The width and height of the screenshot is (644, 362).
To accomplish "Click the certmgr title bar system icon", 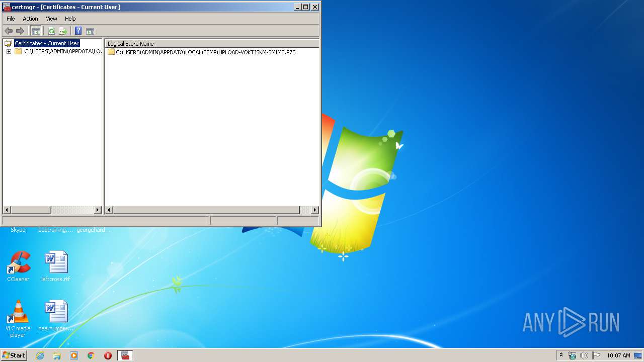I will (7, 7).
